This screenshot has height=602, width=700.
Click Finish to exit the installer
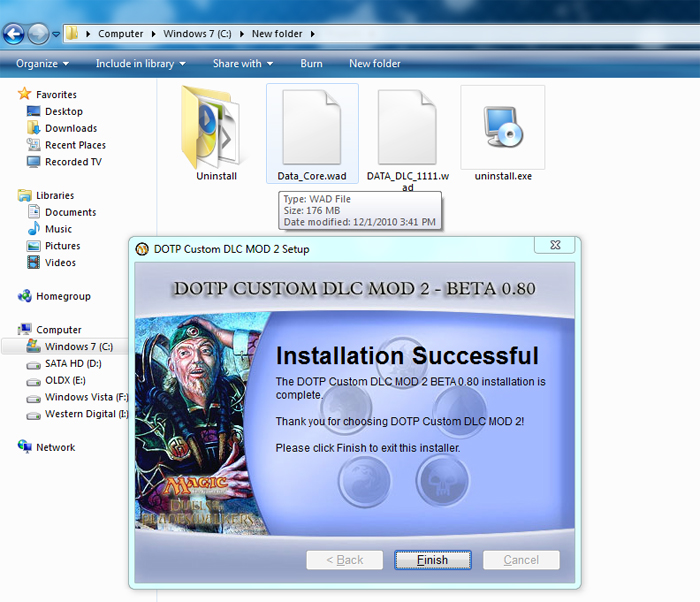(433, 560)
